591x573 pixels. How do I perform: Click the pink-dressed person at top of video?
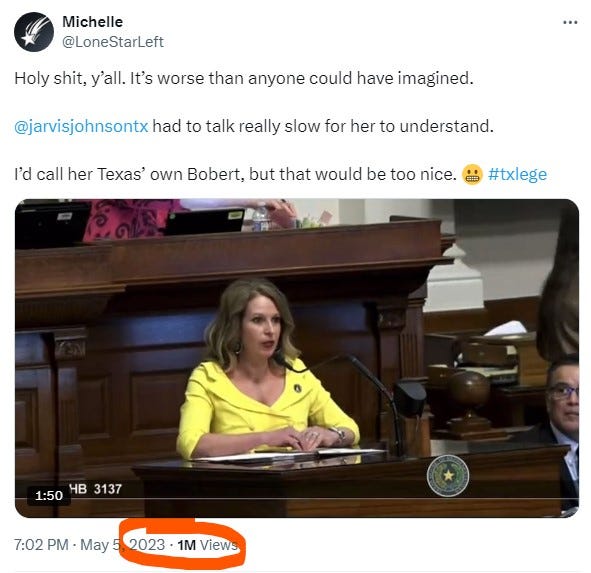click(x=132, y=221)
